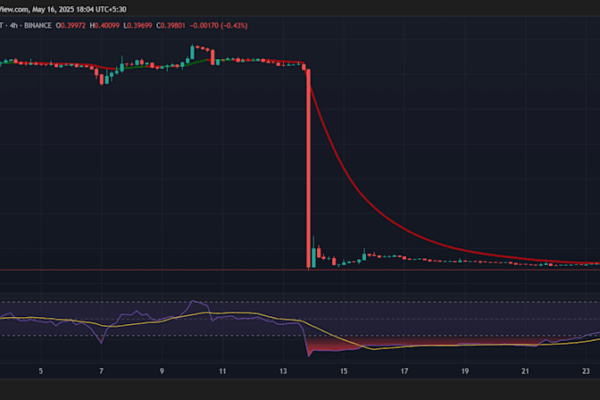Click date label 11 on time axis
The image size is (600, 400).
coord(222,371)
